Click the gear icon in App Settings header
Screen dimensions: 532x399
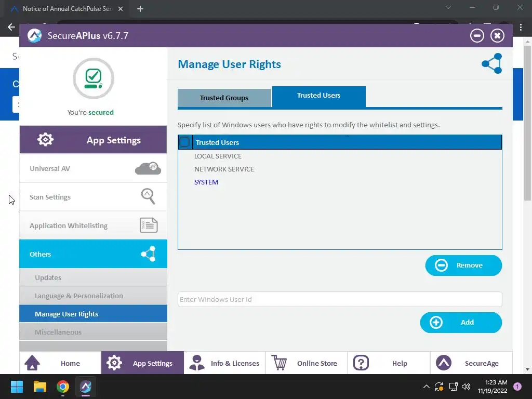45,139
